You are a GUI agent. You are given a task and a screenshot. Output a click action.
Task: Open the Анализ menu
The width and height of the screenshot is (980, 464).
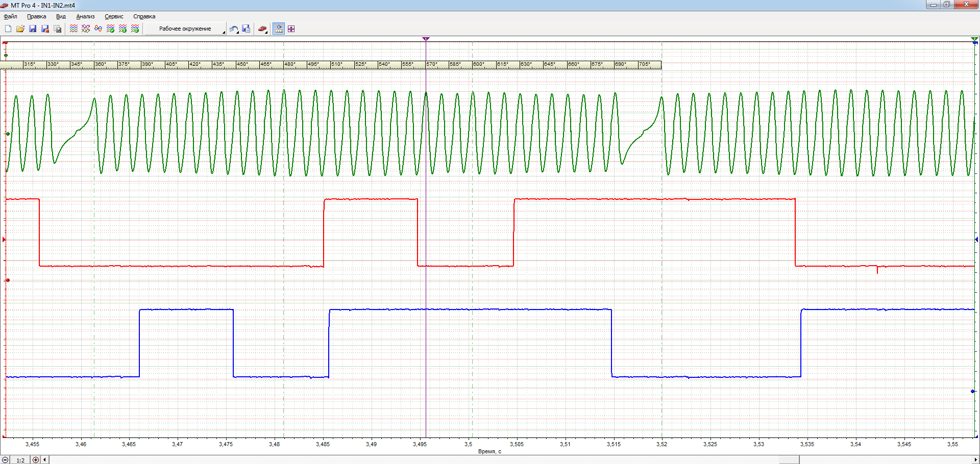(85, 16)
